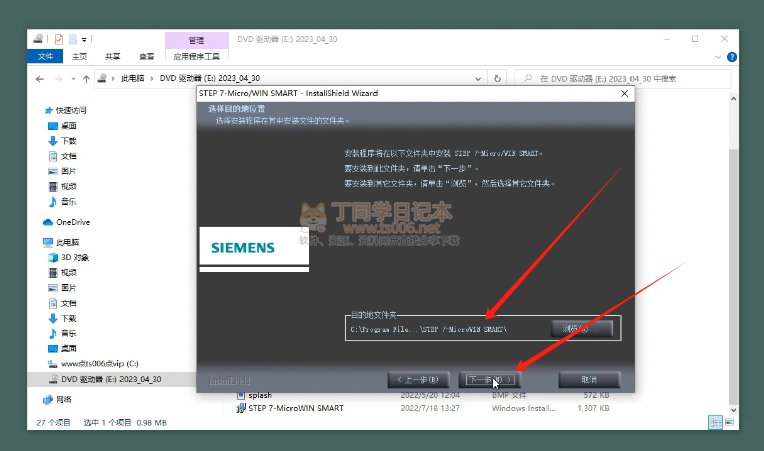Open the 文件 menu in File Explorer
The height and width of the screenshot is (451, 764).
pos(45,56)
